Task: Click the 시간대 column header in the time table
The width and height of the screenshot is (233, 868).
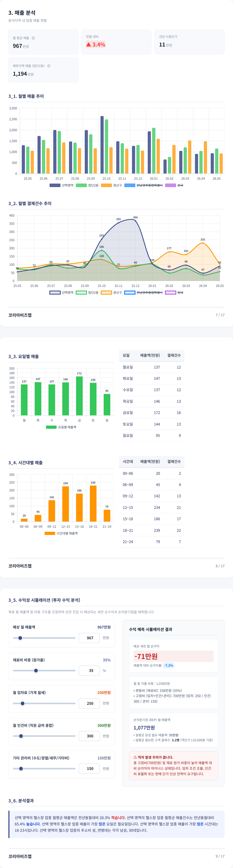Action: (128, 462)
